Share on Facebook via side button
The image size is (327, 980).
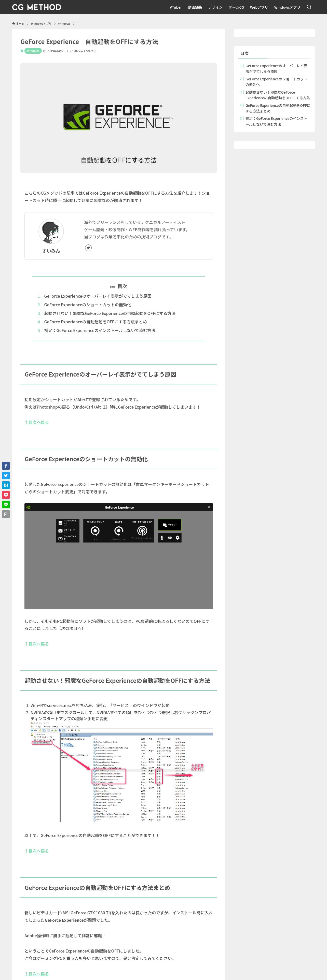coord(6,466)
